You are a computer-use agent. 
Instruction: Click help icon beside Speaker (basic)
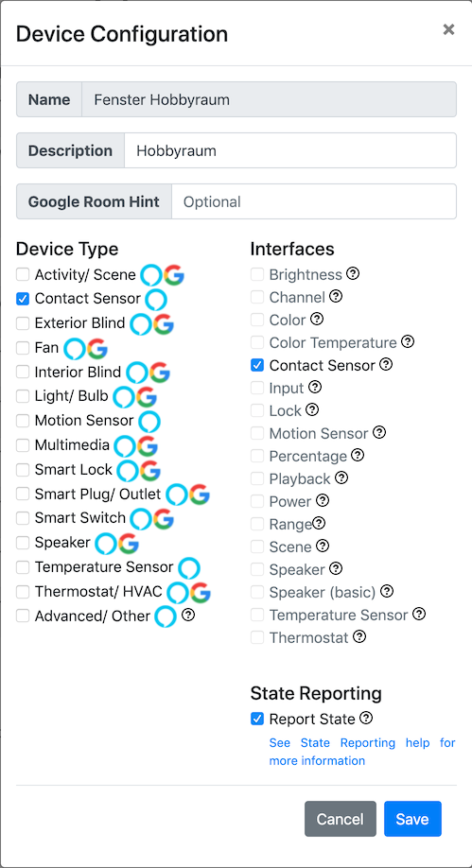387,591
